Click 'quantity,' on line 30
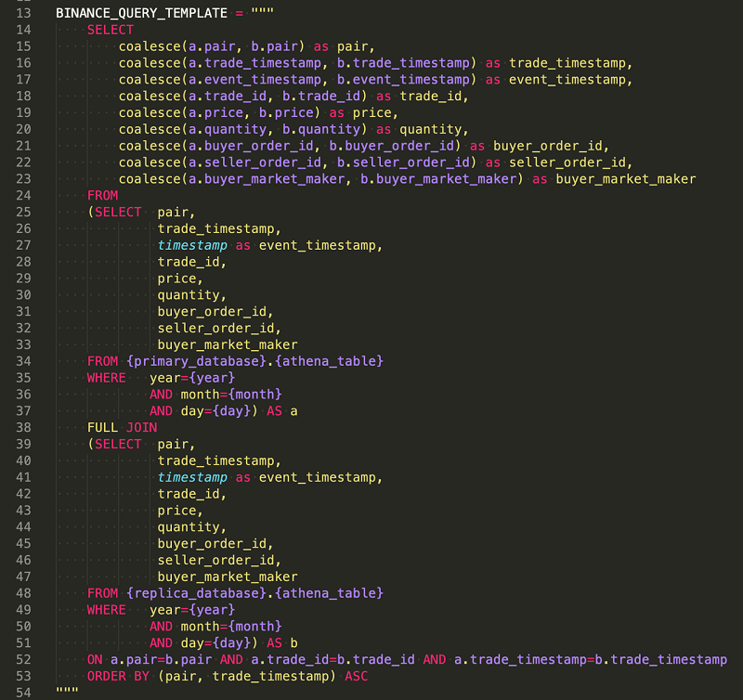The image size is (743, 700). point(192,295)
